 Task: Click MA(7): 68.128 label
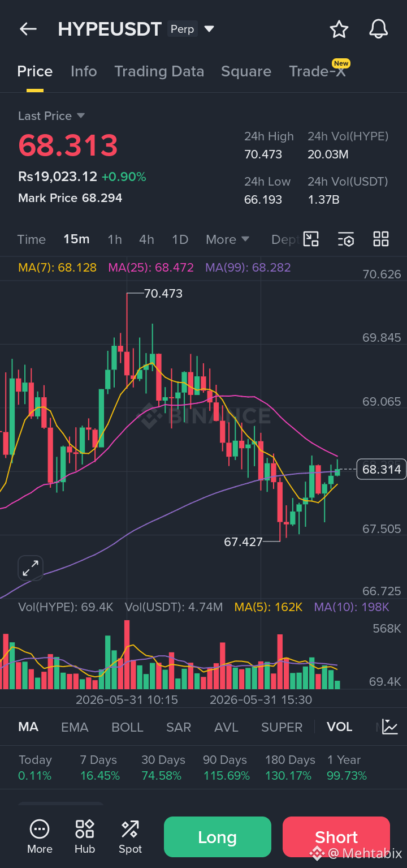point(57,267)
